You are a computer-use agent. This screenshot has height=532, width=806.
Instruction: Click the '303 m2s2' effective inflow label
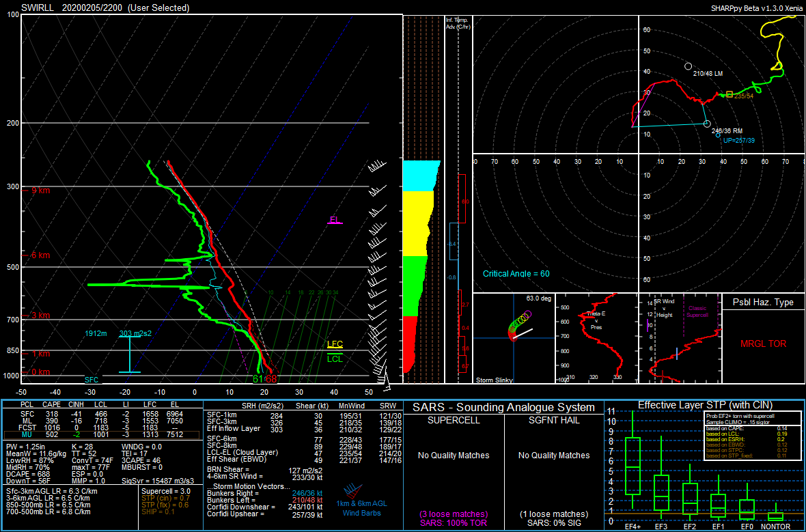pos(135,333)
